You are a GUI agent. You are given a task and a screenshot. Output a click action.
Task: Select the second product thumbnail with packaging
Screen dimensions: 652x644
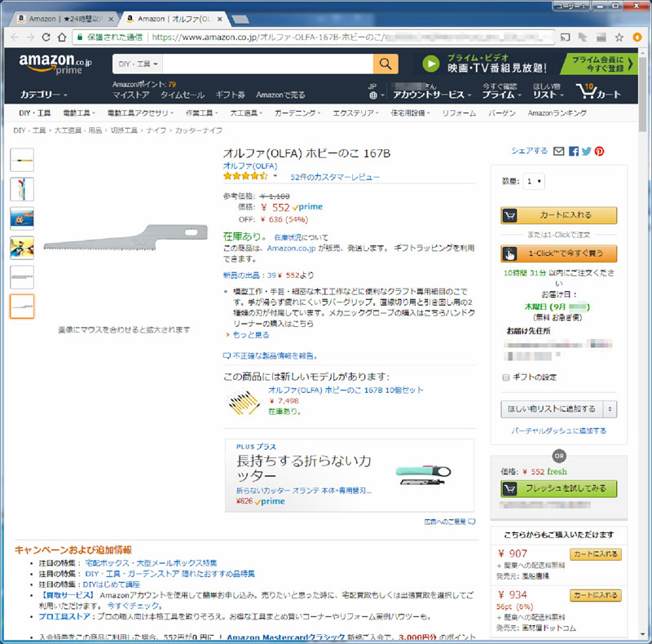22,189
